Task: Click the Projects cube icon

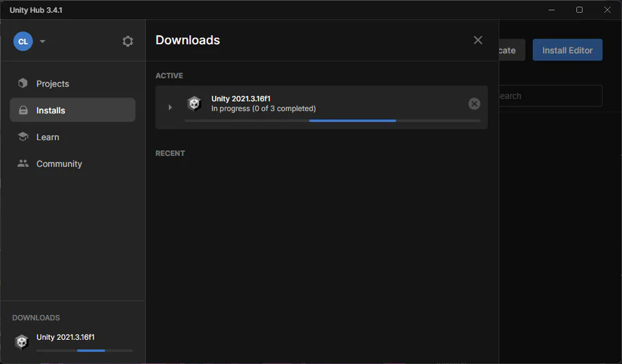Action: pos(23,83)
